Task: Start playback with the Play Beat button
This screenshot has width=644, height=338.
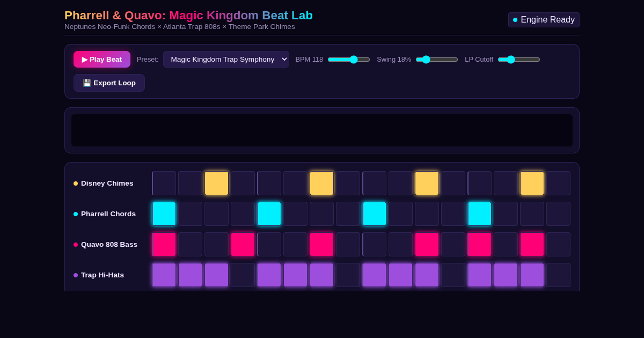Action: point(102,60)
